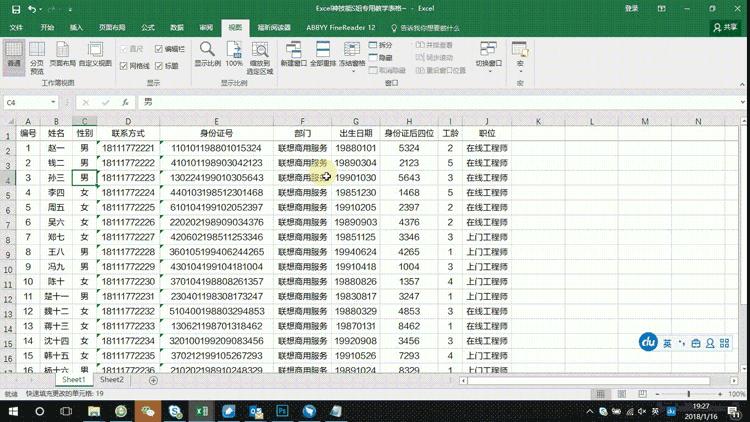This screenshot has height=422, width=750.
Task: Switch to Sheet2 tab
Action: coord(111,379)
